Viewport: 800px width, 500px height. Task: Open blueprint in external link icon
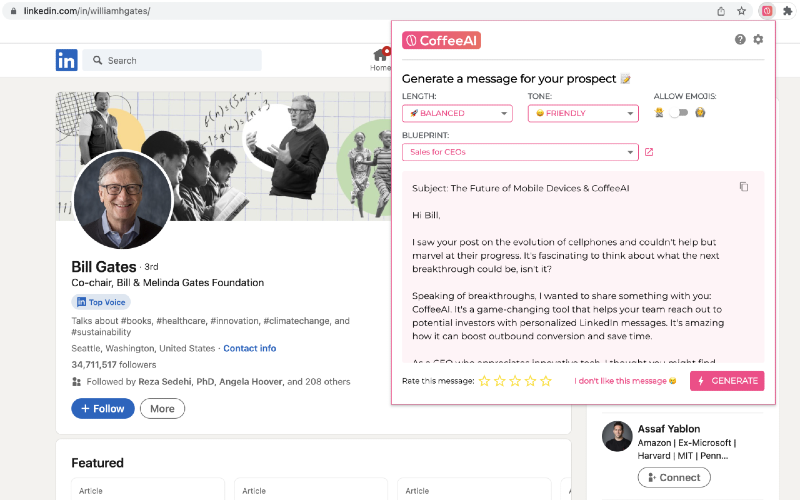tap(649, 152)
